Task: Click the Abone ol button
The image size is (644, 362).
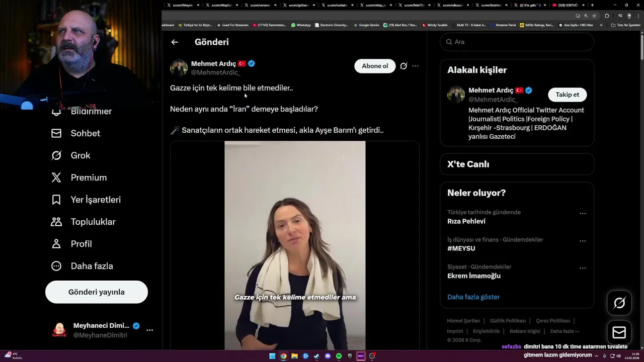Action: coord(375,66)
